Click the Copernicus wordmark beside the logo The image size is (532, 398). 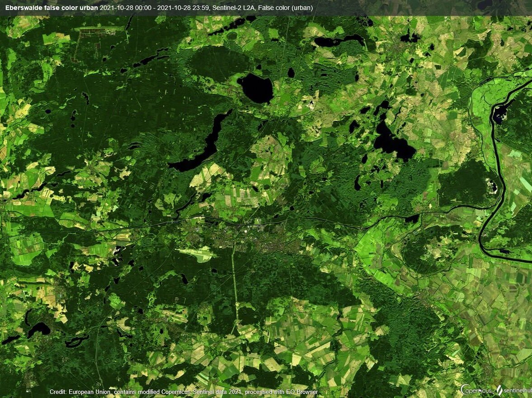pyautogui.click(x=478, y=390)
